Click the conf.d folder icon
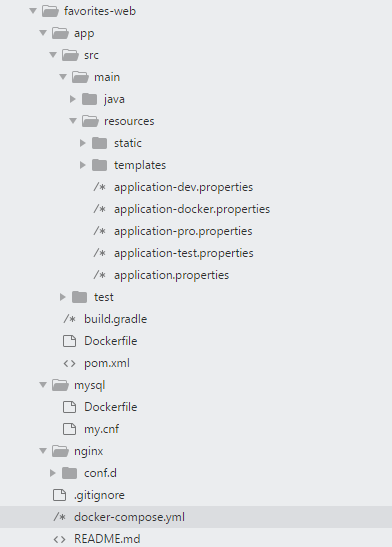The image size is (392, 547). coord(69,473)
